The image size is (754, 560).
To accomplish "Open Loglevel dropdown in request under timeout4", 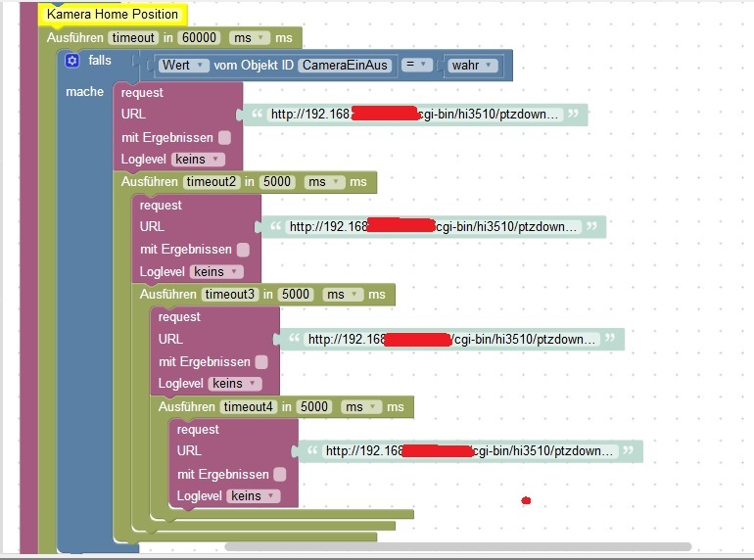I will (254, 496).
